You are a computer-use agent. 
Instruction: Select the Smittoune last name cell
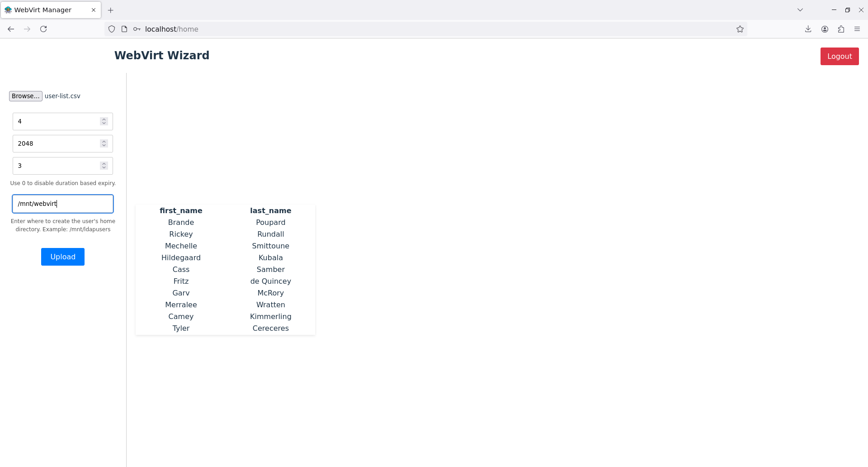click(x=271, y=246)
